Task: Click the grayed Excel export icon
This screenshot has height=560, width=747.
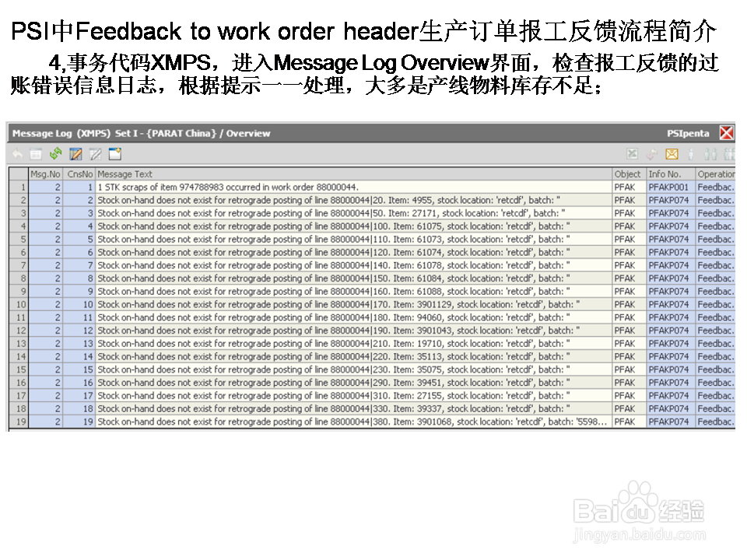Action: 632,154
